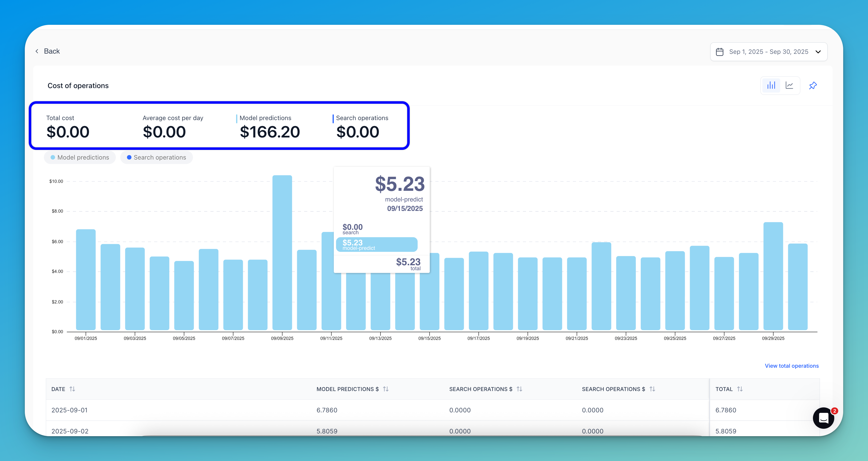Viewport: 868px width, 461px height.
Task: Sort table by Date column
Action: (x=72, y=389)
